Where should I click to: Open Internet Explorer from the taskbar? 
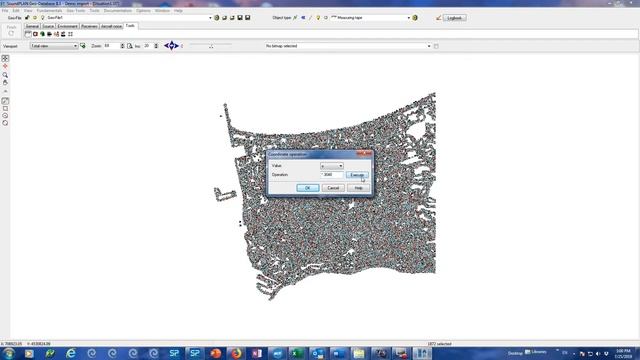pyautogui.click(x=71, y=353)
